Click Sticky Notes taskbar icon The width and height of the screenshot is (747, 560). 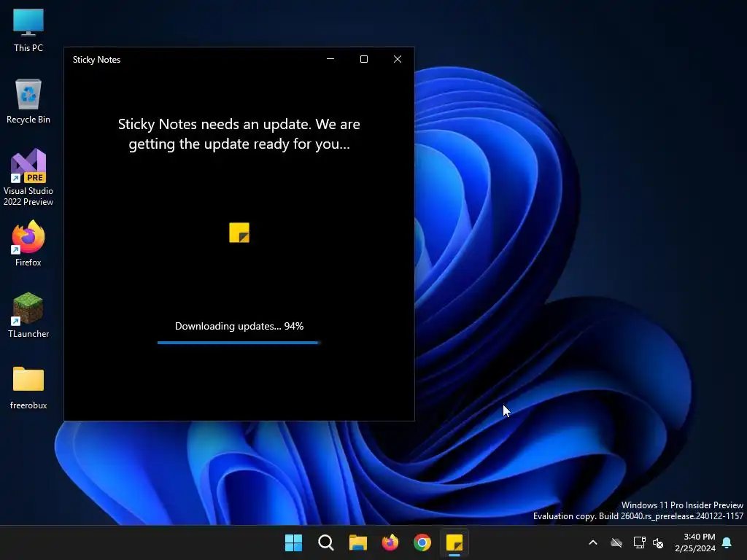(x=454, y=542)
